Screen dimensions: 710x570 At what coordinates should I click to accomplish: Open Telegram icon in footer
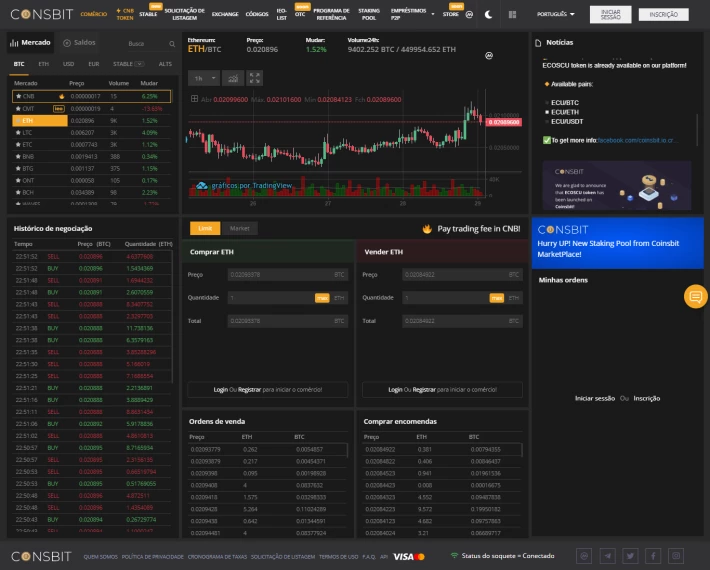pos(608,556)
